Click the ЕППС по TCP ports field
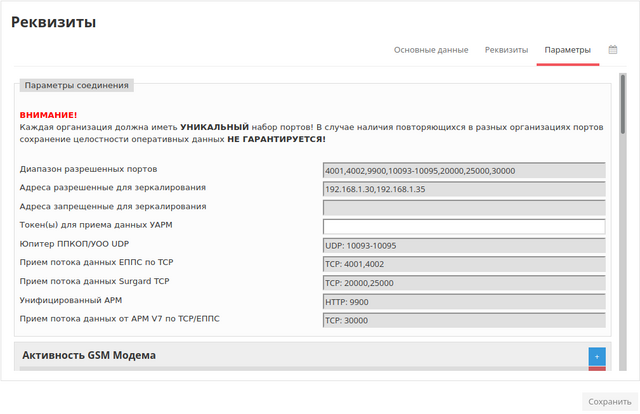Image resolution: width=640 pixels, height=414 pixels. [x=464, y=264]
